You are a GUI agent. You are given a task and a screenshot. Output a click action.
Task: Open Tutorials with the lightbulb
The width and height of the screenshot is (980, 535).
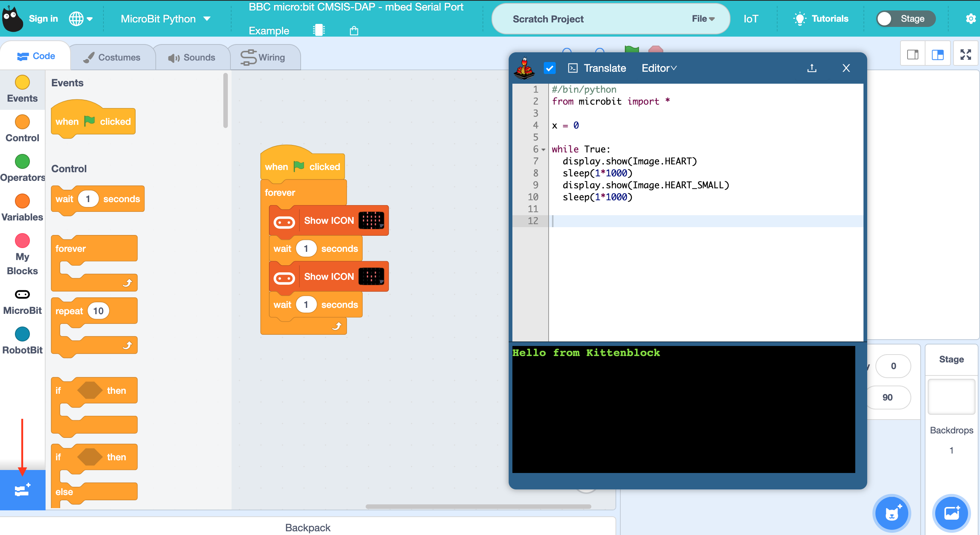click(x=821, y=19)
